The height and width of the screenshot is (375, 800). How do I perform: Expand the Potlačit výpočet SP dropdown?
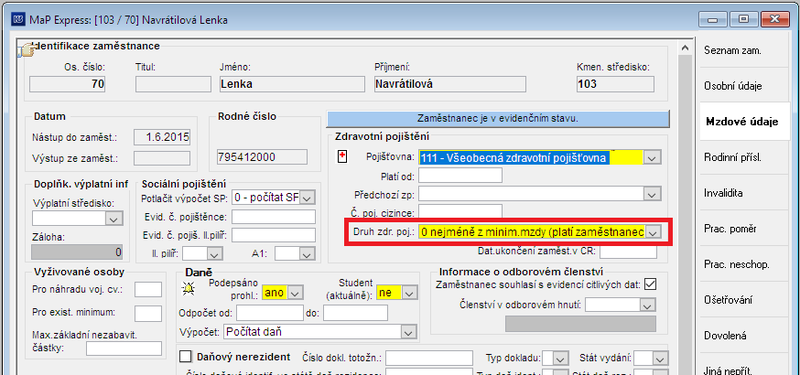308,198
